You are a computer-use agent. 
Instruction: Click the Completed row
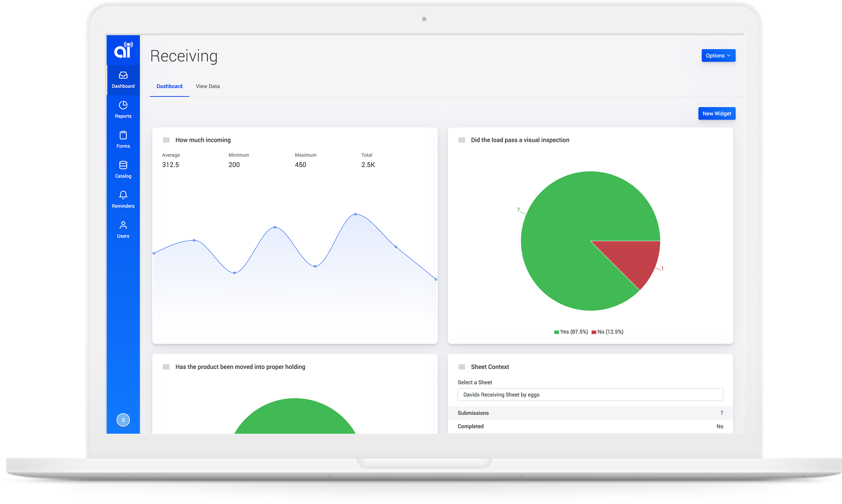tap(590, 426)
